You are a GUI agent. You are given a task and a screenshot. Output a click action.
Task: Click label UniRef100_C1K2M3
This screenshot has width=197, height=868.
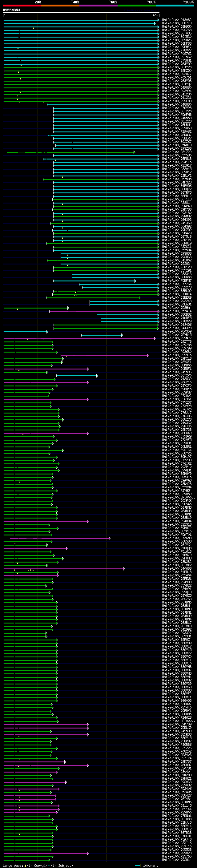177,775
